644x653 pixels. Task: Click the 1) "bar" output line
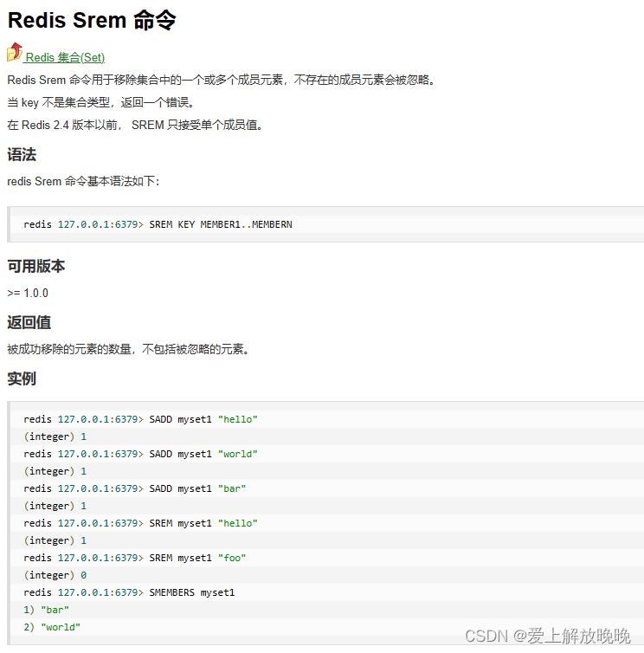coord(46,610)
